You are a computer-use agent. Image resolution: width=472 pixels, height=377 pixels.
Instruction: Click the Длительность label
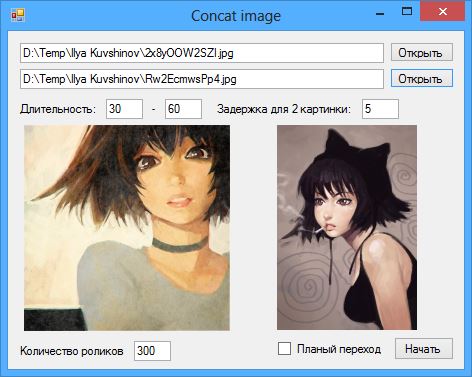tap(58, 109)
